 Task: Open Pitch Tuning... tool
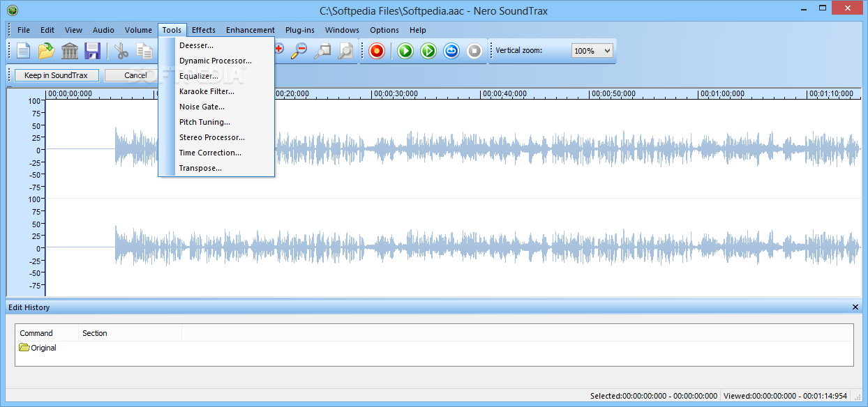[x=216, y=122]
